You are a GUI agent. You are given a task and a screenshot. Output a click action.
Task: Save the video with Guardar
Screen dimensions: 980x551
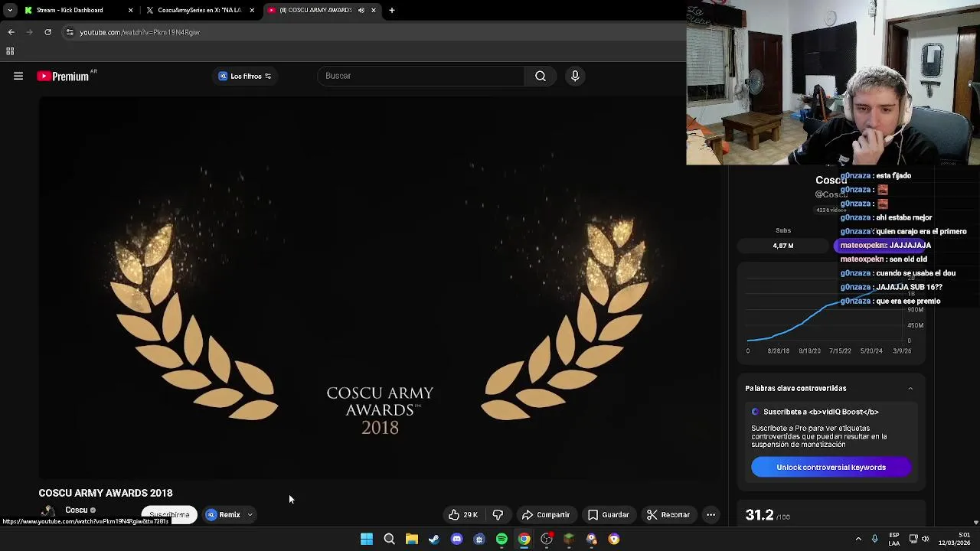pos(609,515)
